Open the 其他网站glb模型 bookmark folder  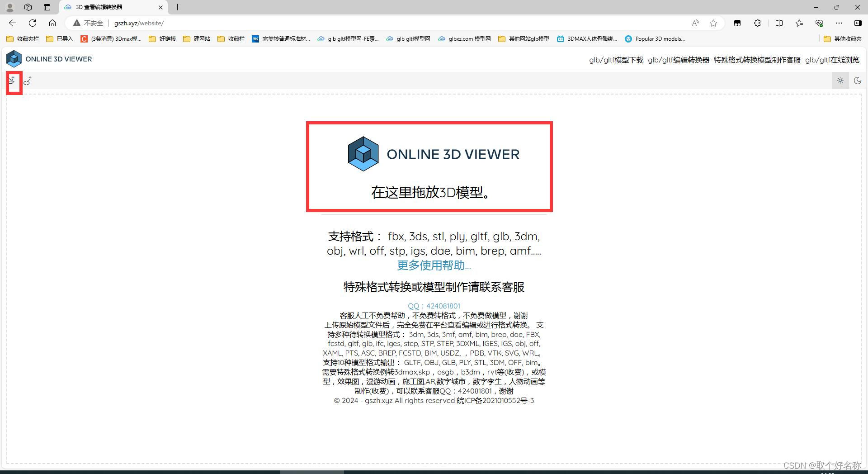pos(524,39)
